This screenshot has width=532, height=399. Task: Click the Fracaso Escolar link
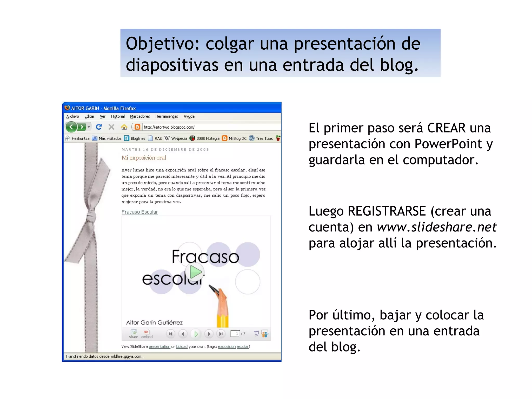pos(139,212)
